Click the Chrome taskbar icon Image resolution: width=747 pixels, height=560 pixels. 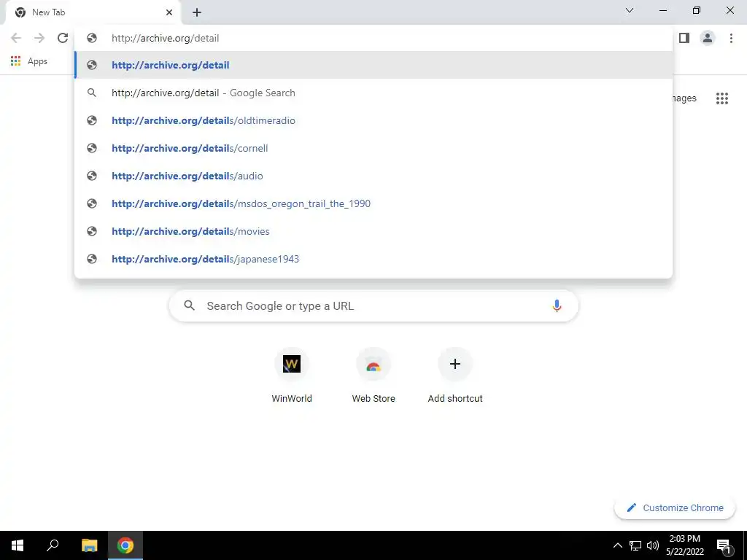(x=125, y=545)
